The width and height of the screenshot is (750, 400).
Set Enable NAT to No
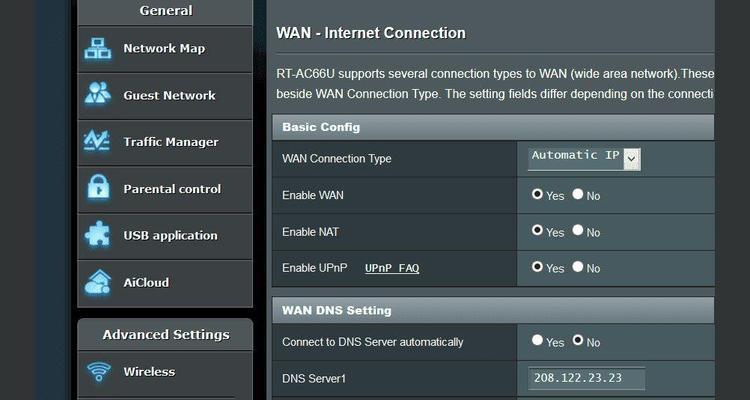click(x=578, y=231)
